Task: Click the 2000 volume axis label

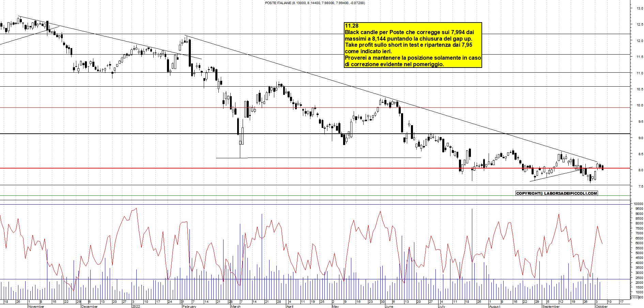Action: 639,283
